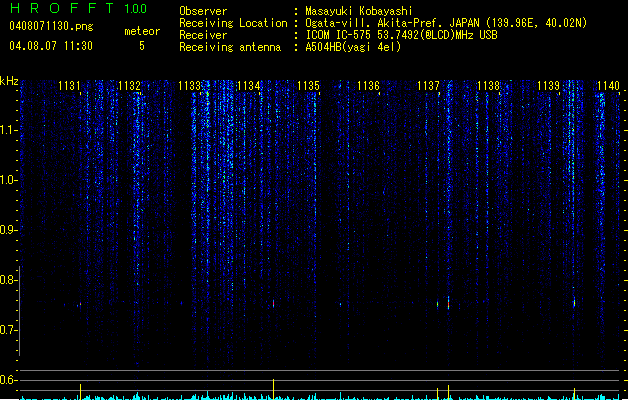The width and height of the screenshot is (629, 400).
Task: Select the filename 0408071130.png
Action: pos(51,26)
